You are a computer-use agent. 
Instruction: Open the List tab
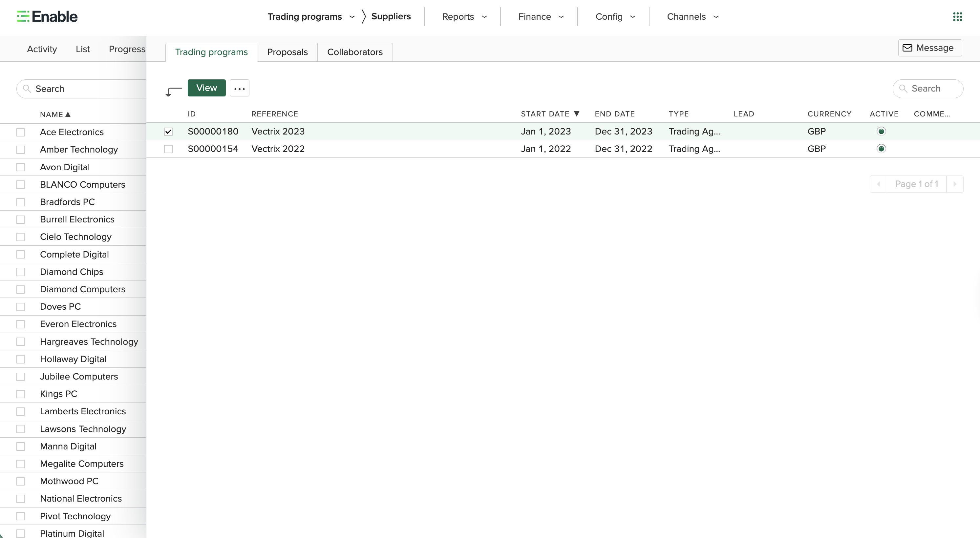click(x=83, y=49)
